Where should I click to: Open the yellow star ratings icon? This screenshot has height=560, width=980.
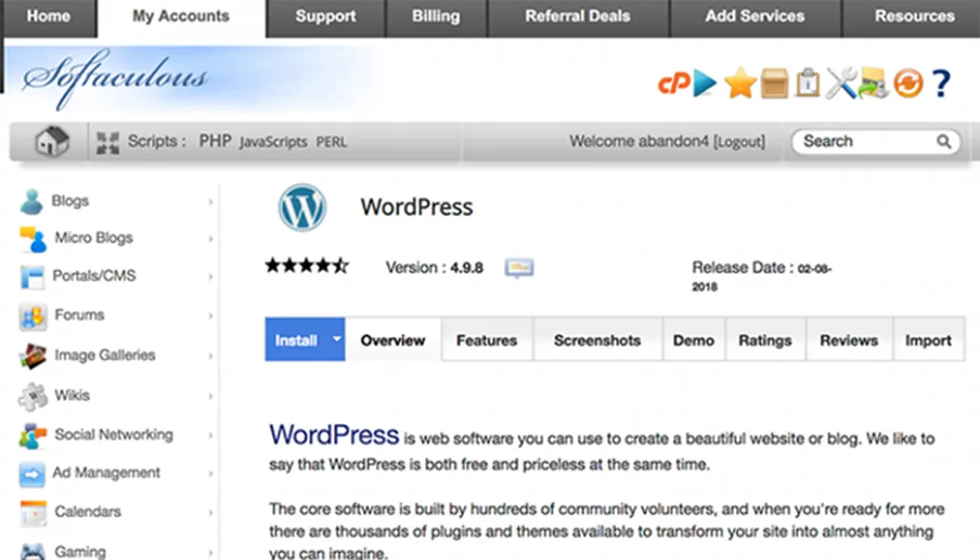740,84
